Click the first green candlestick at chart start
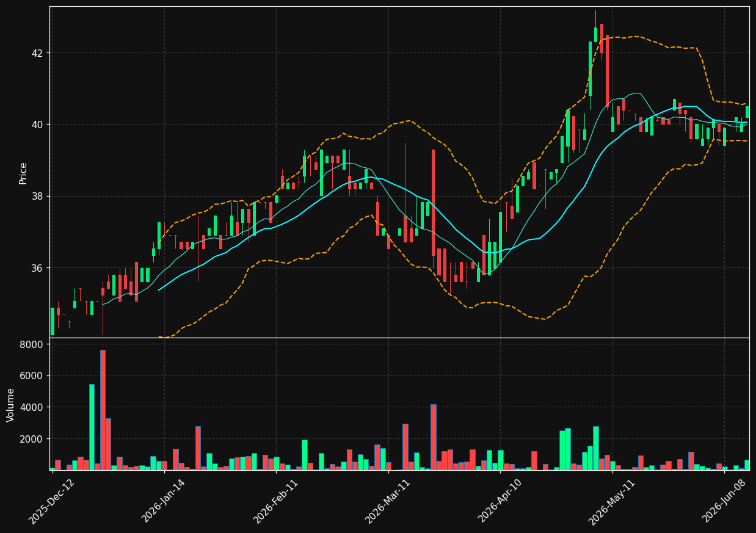 click(53, 321)
